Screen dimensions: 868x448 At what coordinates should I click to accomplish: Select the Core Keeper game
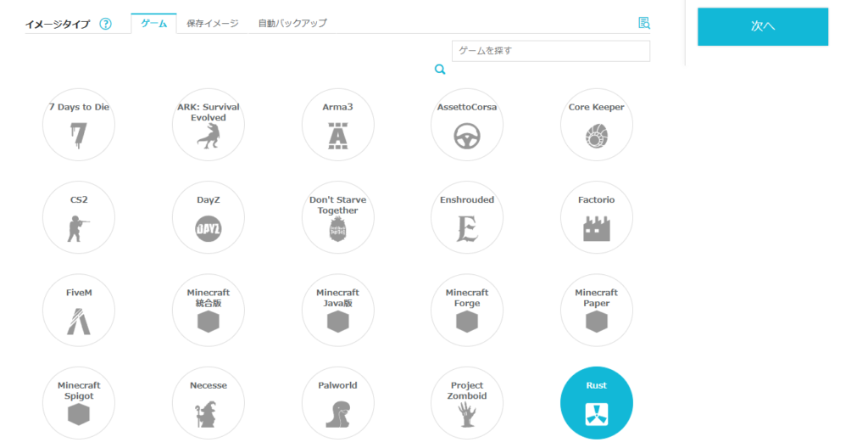click(x=596, y=125)
